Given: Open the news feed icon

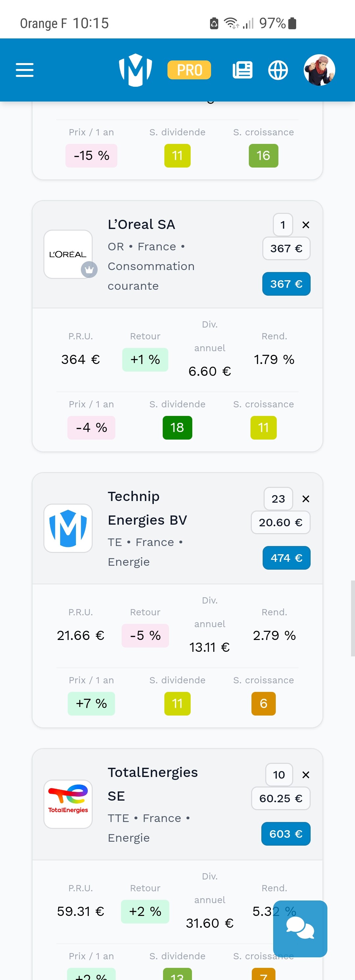Looking at the screenshot, I should pos(242,70).
